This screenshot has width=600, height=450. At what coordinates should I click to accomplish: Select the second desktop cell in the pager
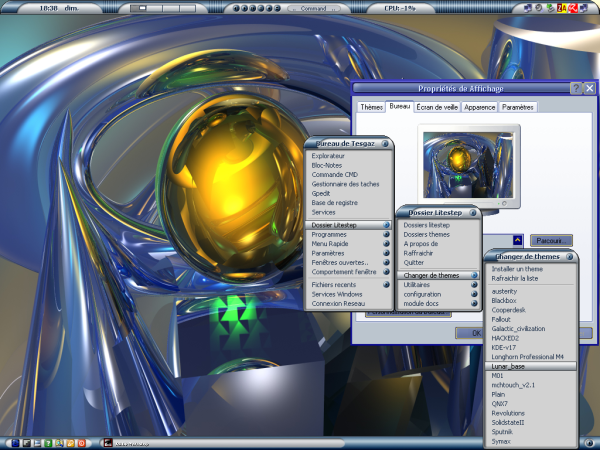(154, 8)
